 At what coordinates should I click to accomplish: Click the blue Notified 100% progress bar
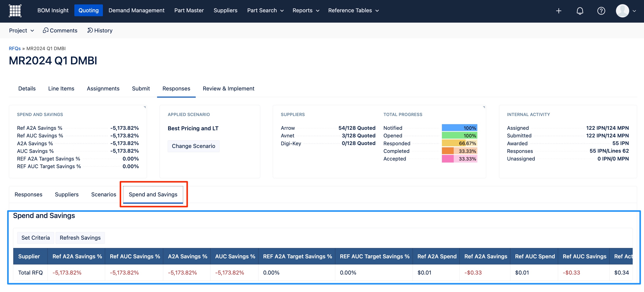(x=460, y=128)
